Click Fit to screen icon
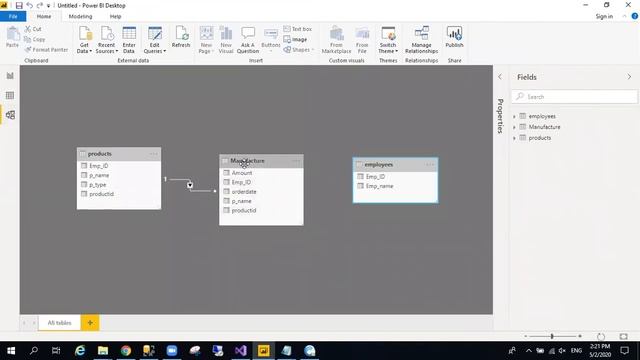The height and width of the screenshot is (360, 640). [x=624, y=336]
